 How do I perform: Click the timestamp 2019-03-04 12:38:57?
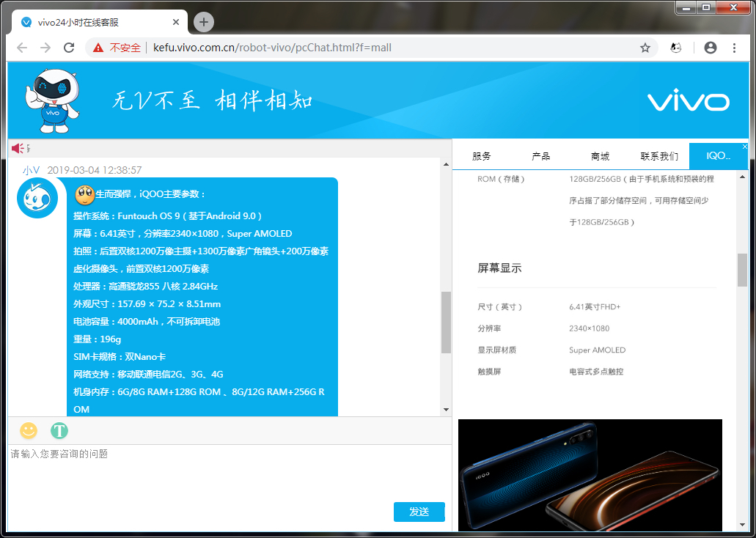[95, 170]
